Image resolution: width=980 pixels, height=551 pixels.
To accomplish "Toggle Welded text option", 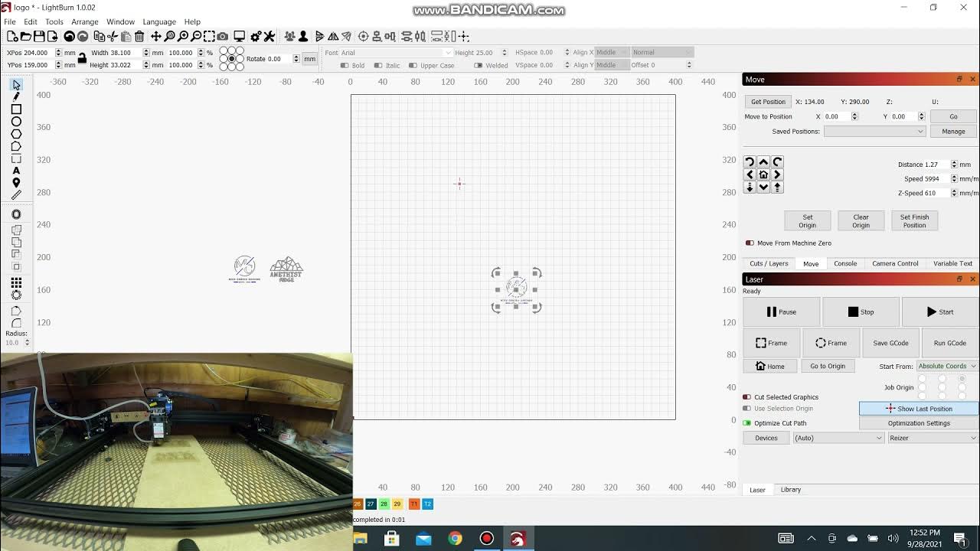I will (478, 66).
